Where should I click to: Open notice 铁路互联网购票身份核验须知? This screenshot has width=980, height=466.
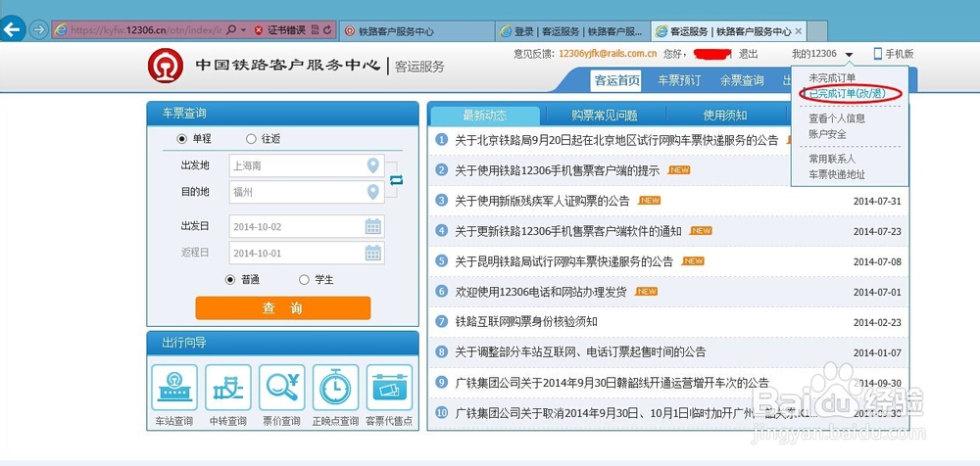click(x=526, y=322)
